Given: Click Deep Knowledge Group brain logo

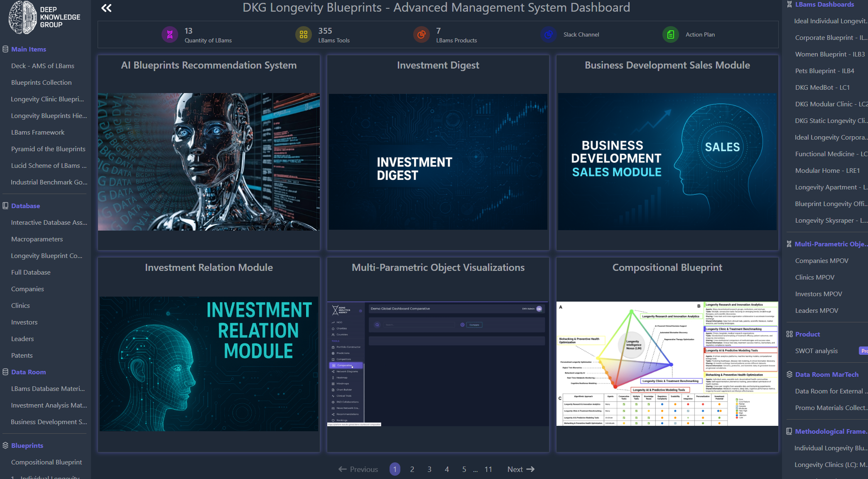Looking at the screenshot, I should click(23, 17).
